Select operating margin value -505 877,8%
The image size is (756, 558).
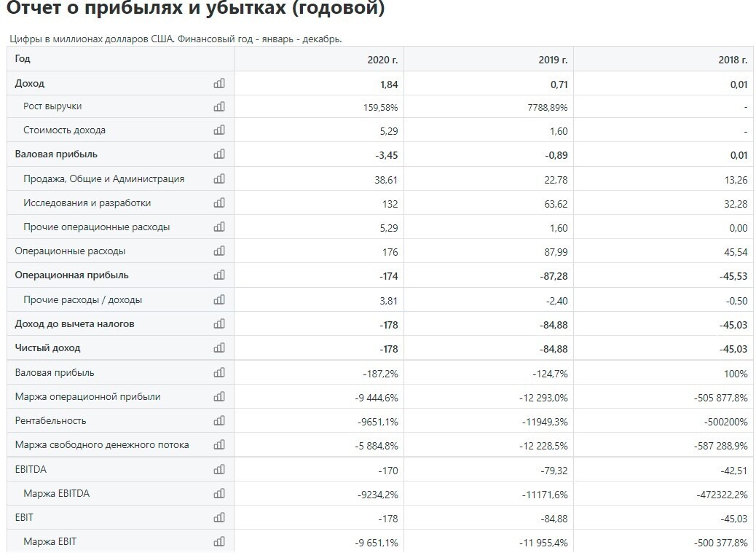click(721, 398)
